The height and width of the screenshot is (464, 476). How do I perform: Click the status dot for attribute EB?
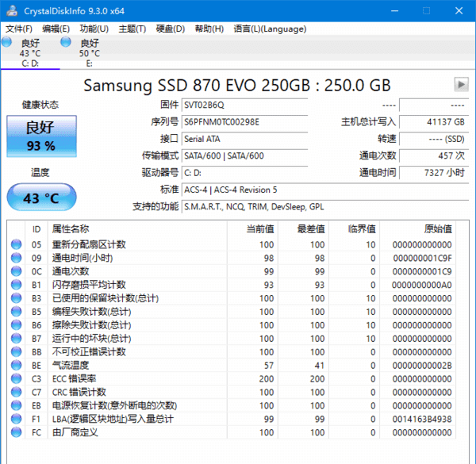[17, 405]
